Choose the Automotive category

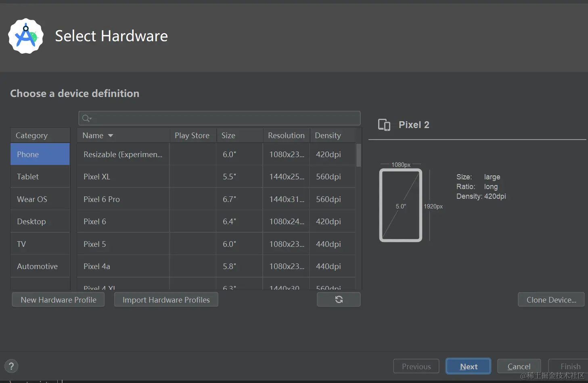(37, 266)
